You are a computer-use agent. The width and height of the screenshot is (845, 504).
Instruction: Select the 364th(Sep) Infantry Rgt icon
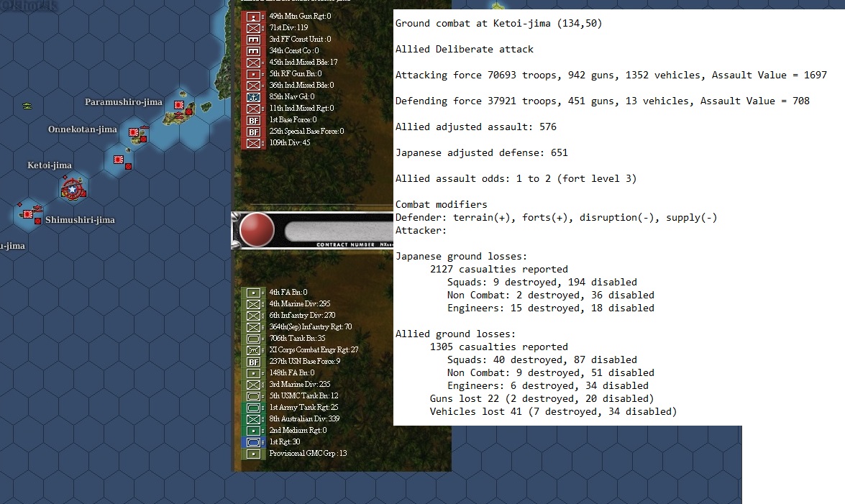coord(253,327)
